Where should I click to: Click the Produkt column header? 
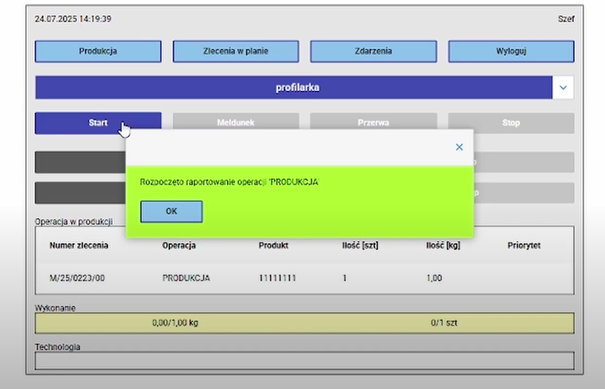pos(274,245)
